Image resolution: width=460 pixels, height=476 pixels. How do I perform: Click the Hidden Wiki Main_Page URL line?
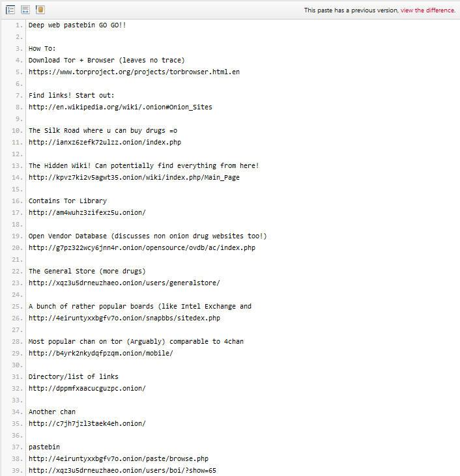134,178
